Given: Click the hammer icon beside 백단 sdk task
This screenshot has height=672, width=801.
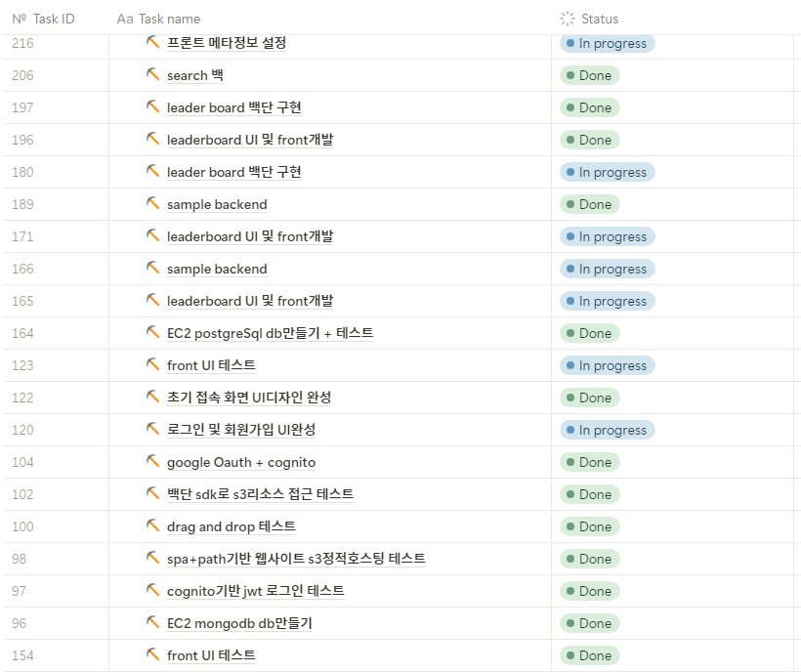Looking at the screenshot, I should pyautogui.click(x=152, y=493).
